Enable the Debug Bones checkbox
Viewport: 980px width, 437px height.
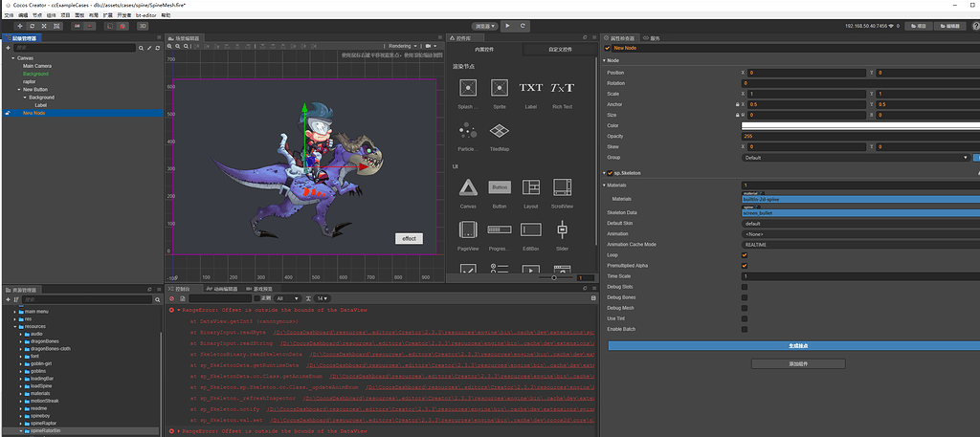745,297
